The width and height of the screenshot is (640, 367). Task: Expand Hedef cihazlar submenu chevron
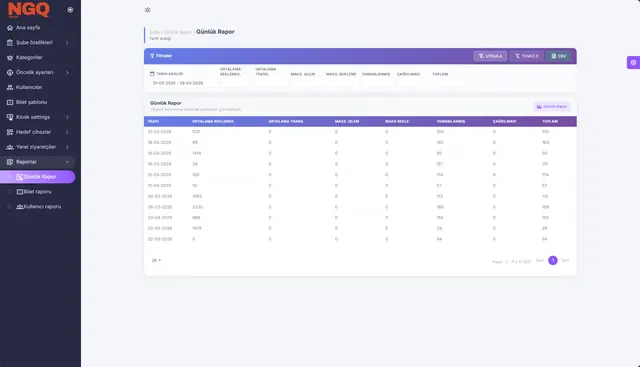click(x=67, y=132)
